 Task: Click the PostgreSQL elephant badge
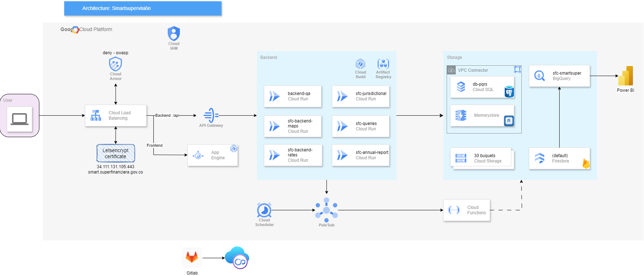tap(509, 91)
